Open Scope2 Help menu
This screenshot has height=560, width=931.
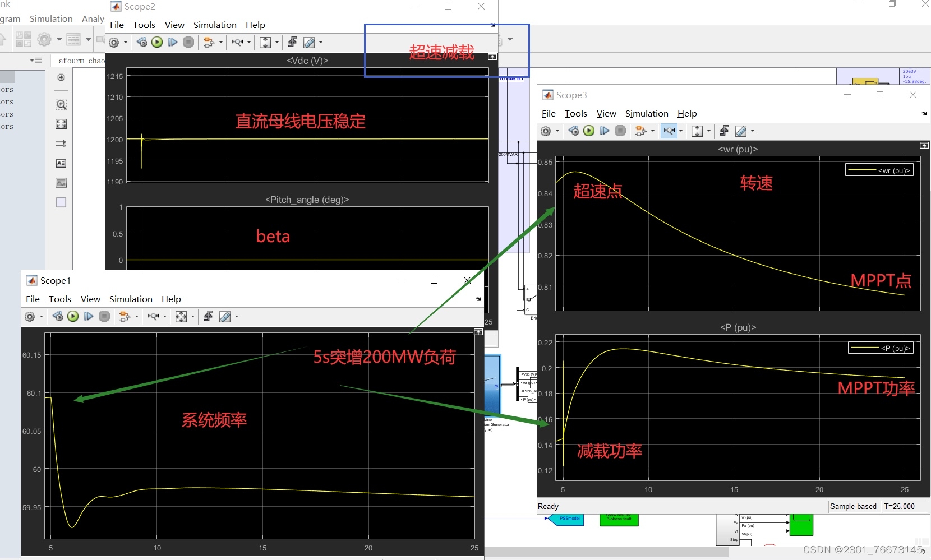point(255,25)
